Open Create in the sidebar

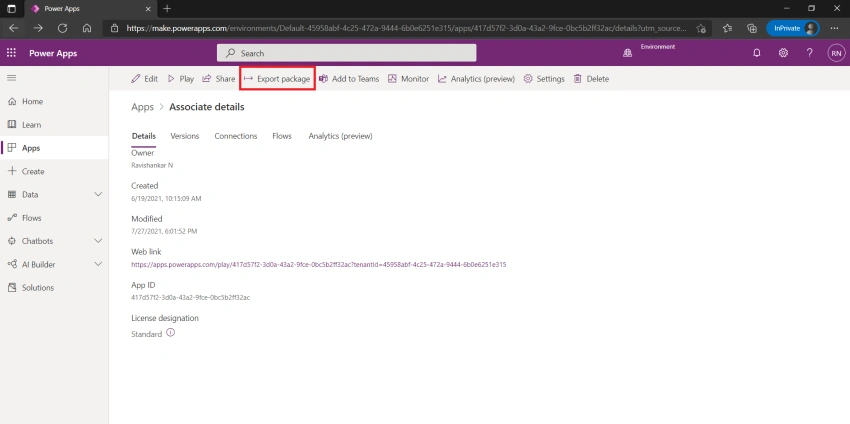pyautogui.click(x=54, y=171)
